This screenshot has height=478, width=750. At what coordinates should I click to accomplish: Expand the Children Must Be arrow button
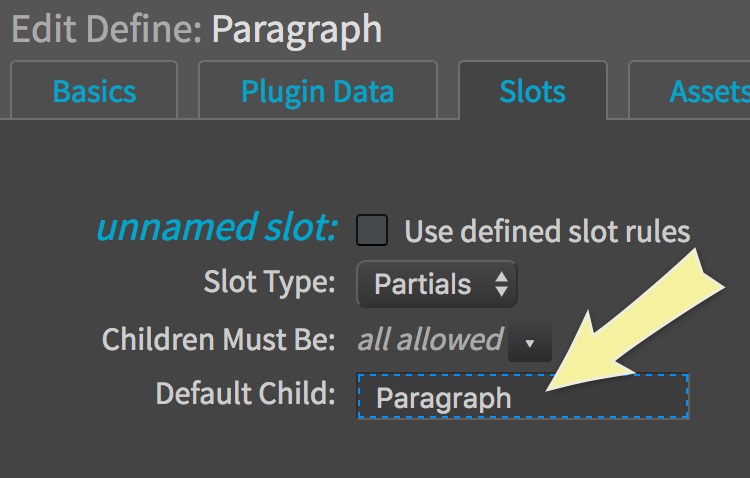click(530, 343)
